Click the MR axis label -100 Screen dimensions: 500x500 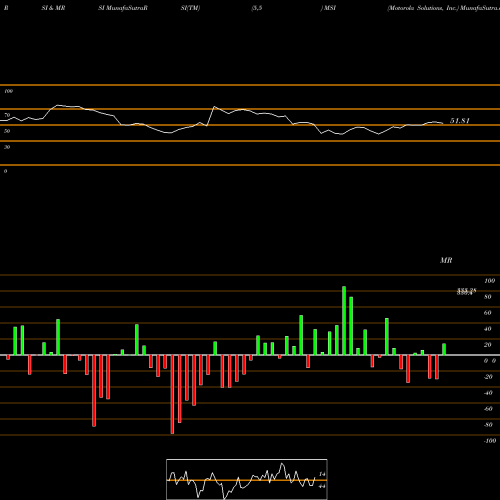(490, 441)
